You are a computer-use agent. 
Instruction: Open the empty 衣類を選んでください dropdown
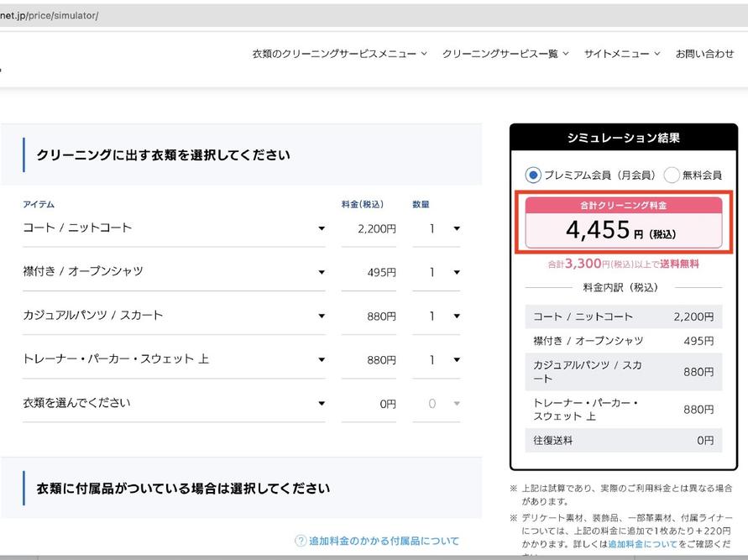(x=174, y=403)
